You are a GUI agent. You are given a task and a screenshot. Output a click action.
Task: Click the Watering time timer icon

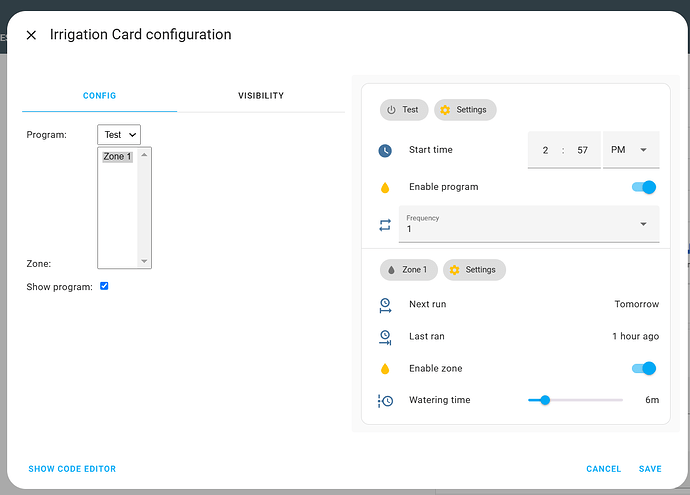coord(385,401)
